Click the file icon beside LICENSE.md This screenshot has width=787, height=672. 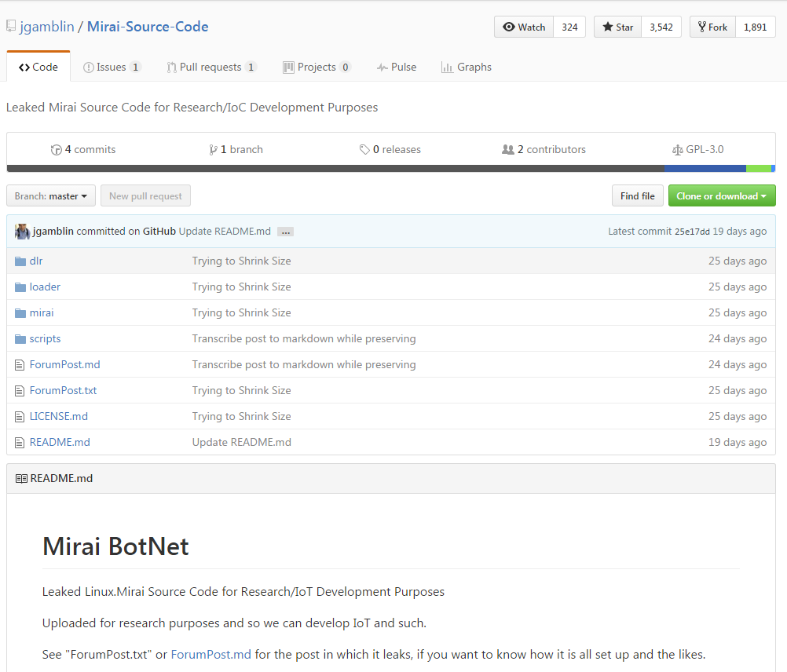click(20, 417)
